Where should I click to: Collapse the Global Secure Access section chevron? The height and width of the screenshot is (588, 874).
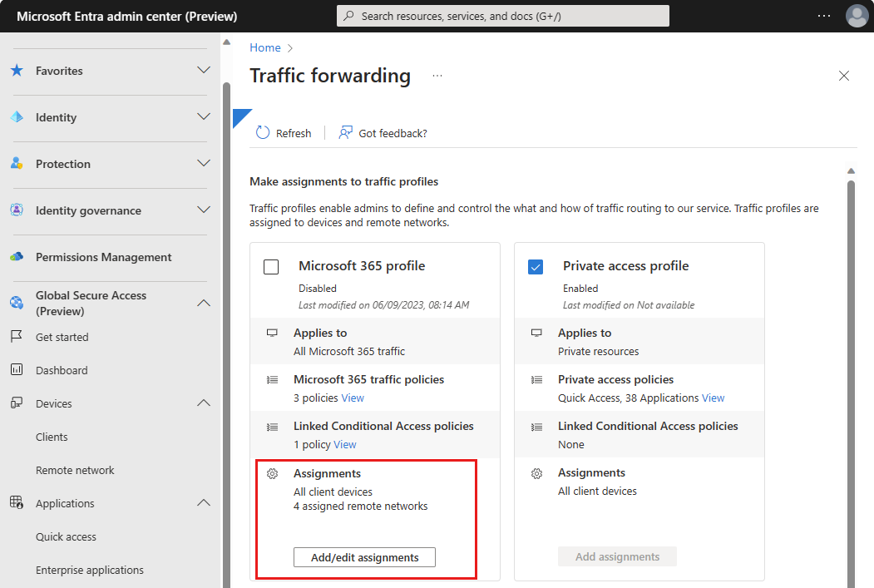click(204, 303)
